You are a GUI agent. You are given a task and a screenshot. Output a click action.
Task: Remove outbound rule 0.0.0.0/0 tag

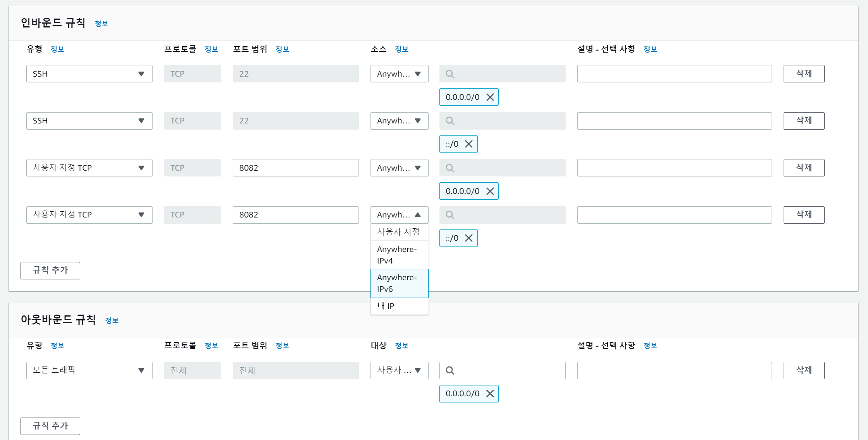pyautogui.click(x=490, y=394)
